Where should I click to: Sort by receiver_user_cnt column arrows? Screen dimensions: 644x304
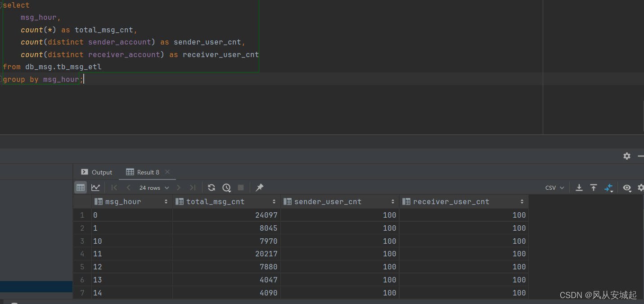coord(522,202)
